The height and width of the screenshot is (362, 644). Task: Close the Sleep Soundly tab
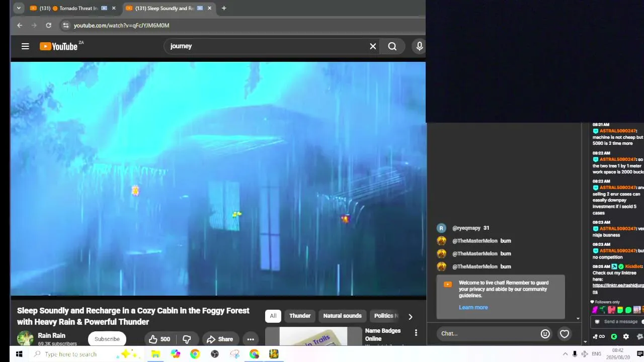(x=209, y=8)
